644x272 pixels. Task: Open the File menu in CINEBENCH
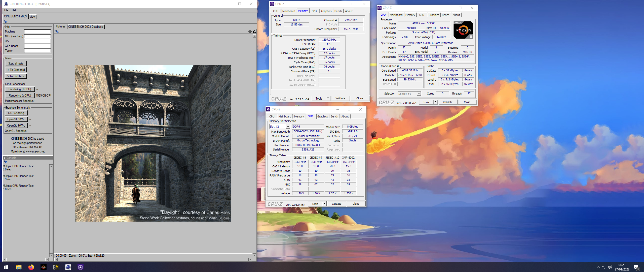(x=6, y=10)
